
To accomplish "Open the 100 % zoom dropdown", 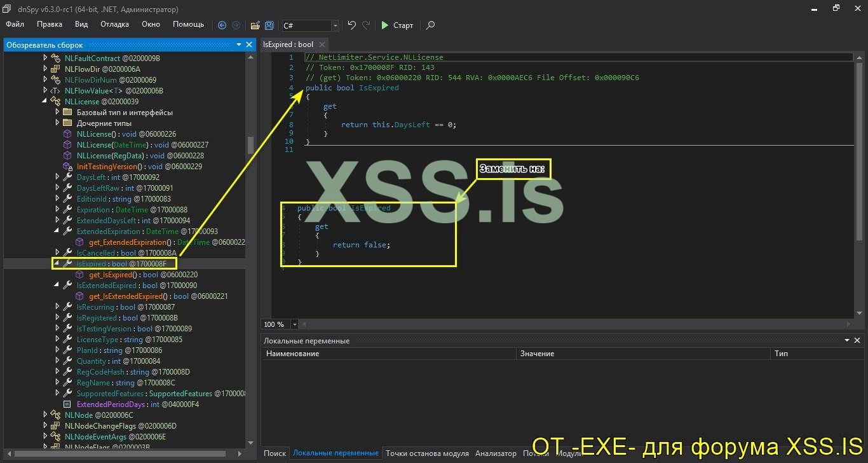I will pos(295,324).
